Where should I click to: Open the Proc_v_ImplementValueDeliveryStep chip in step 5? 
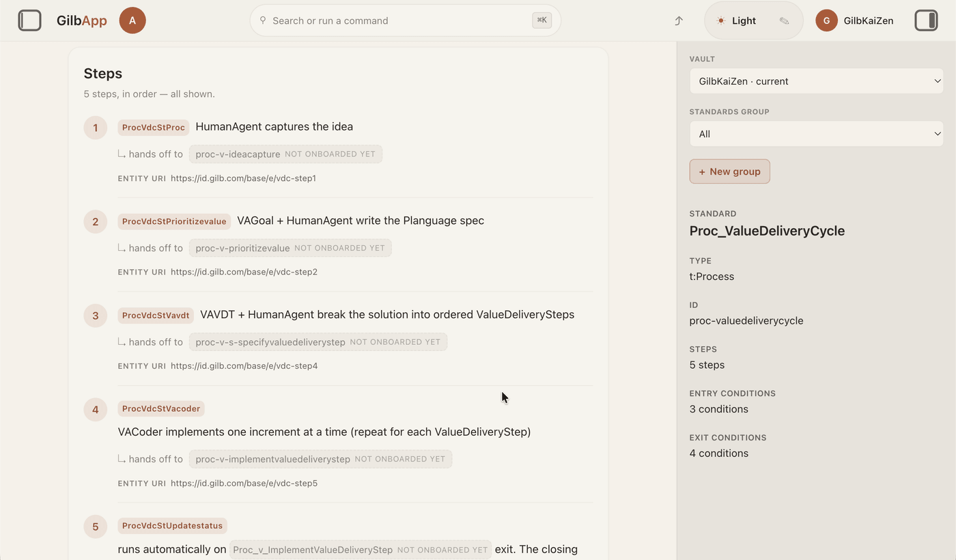pos(361,550)
